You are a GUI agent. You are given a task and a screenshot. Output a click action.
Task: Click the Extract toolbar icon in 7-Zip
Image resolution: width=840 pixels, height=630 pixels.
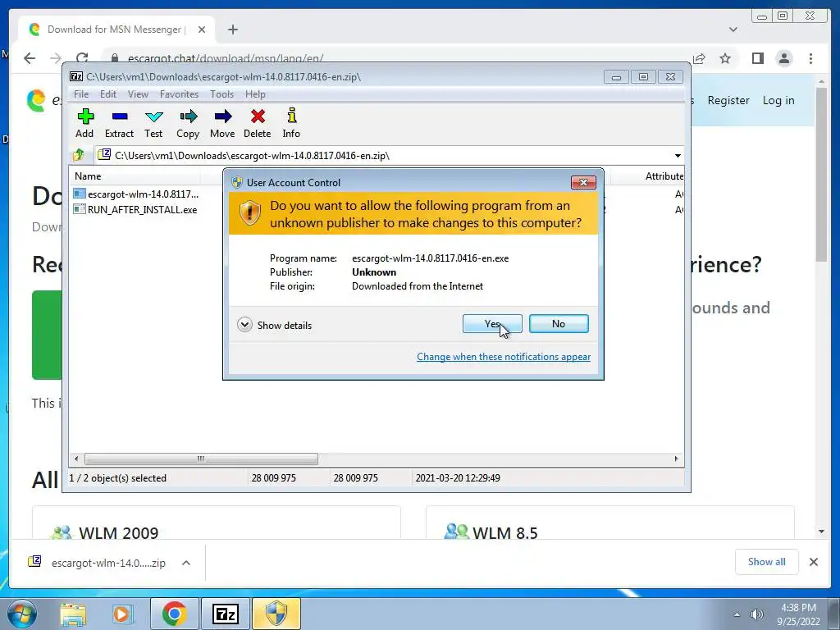click(119, 123)
